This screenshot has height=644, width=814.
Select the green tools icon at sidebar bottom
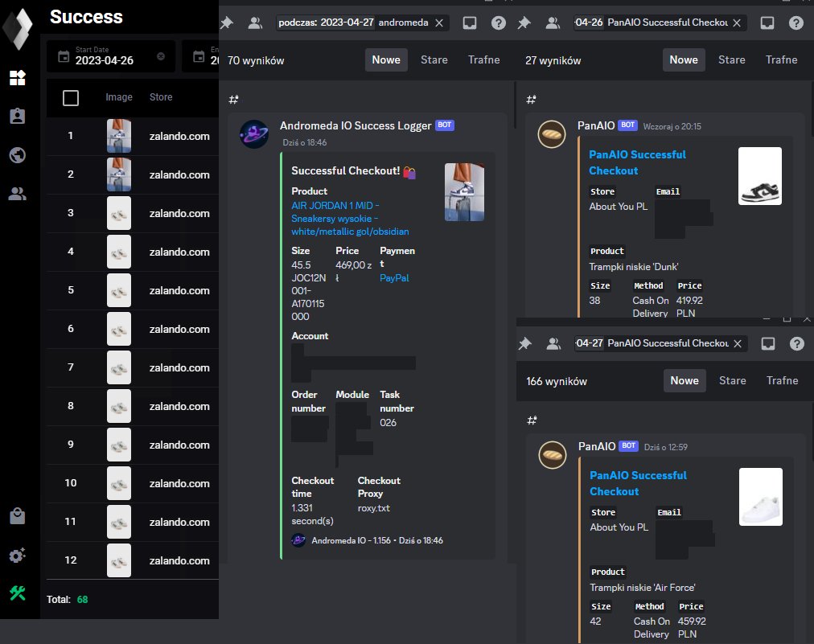(19, 593)
